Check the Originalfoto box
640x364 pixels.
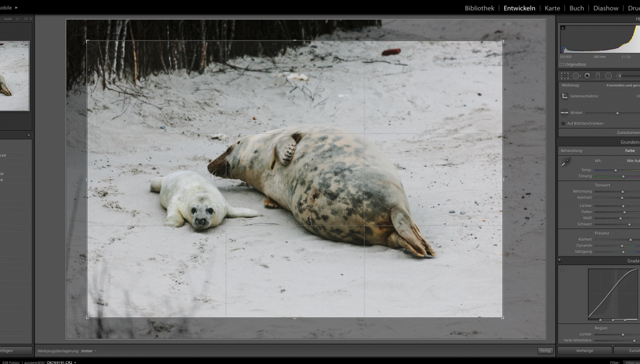click(562, 64)
